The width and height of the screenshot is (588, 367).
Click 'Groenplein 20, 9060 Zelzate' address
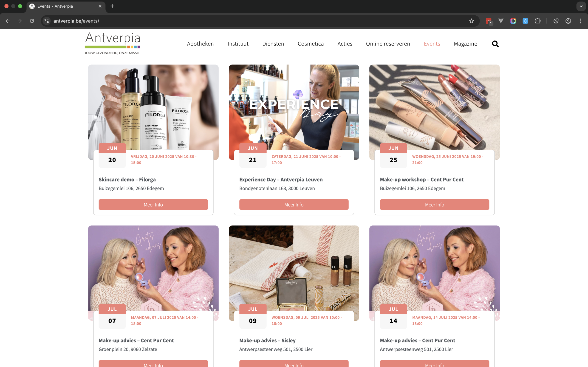tap(128, 349)
